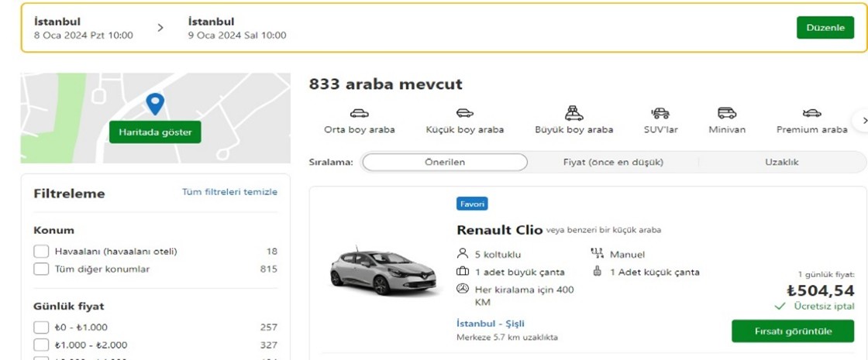Choose the Minivan vehicle icon
This screenshot has height=360, width=868.
coord(727,113)
